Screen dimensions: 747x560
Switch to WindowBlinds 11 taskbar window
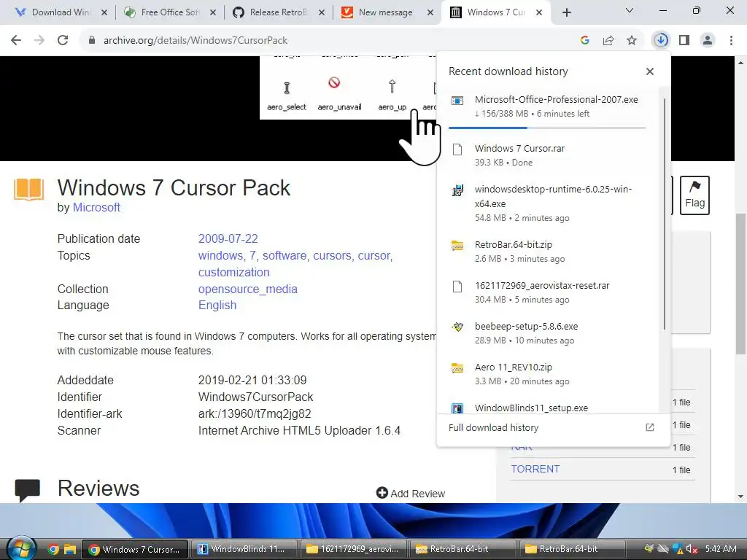(x=244, y=549)
